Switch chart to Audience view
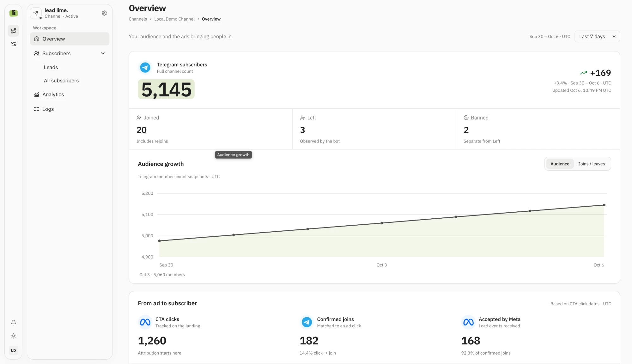This screenshot has width=632, height=364. coord(560,164)
